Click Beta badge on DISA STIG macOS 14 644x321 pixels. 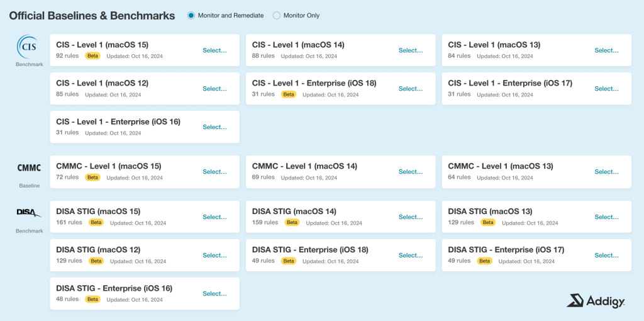[x=292, y=223]
